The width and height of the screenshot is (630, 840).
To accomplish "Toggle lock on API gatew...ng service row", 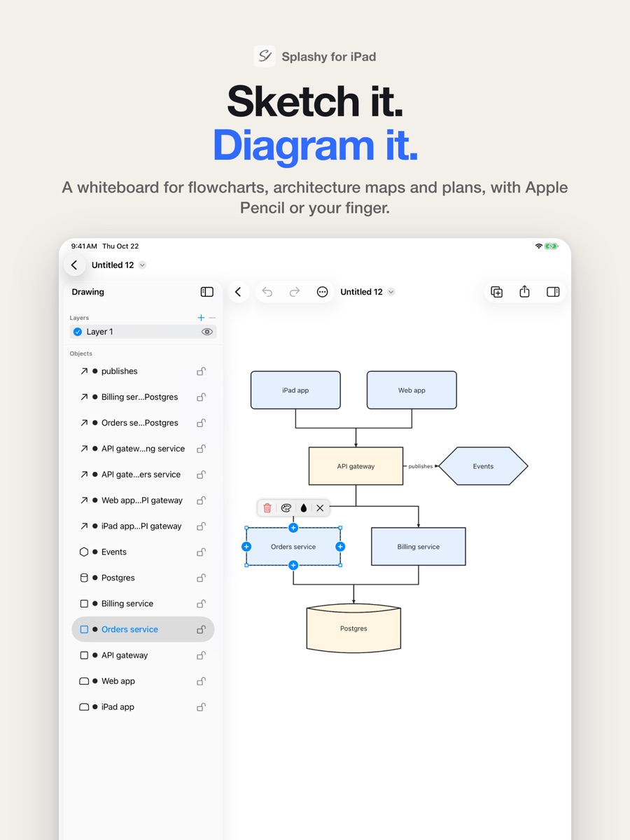I will [201, 449].
